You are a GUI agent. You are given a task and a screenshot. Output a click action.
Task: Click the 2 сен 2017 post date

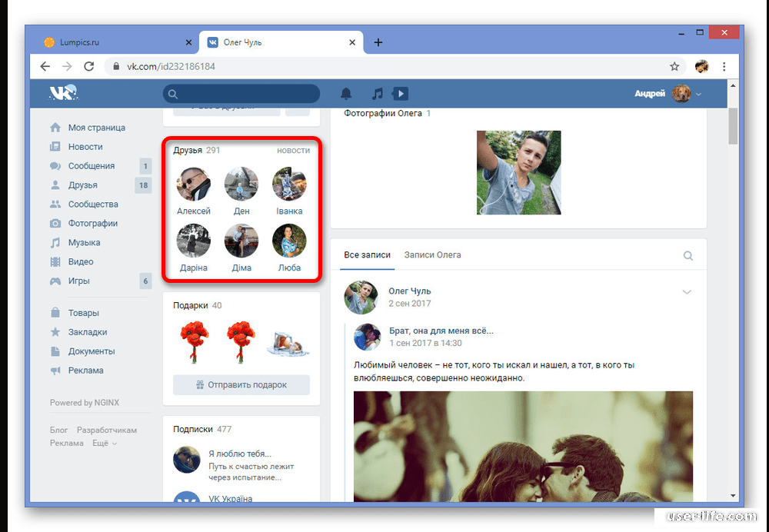click(x=410, y=304)
